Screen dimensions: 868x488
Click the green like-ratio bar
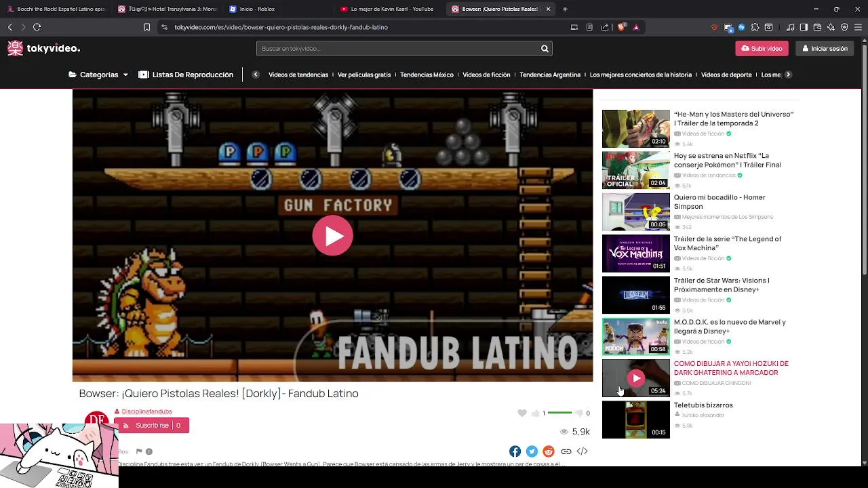coord(559,413)
